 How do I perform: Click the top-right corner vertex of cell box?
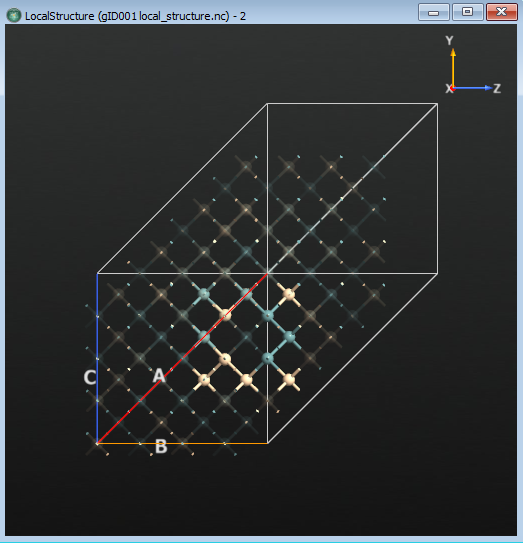[x=437, y=103]
